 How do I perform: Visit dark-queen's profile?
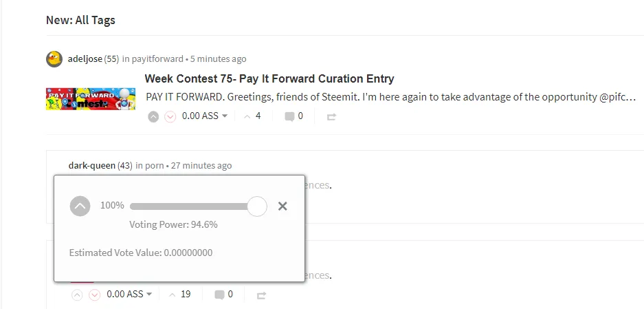pyautogui.click(x=91, y=165)
